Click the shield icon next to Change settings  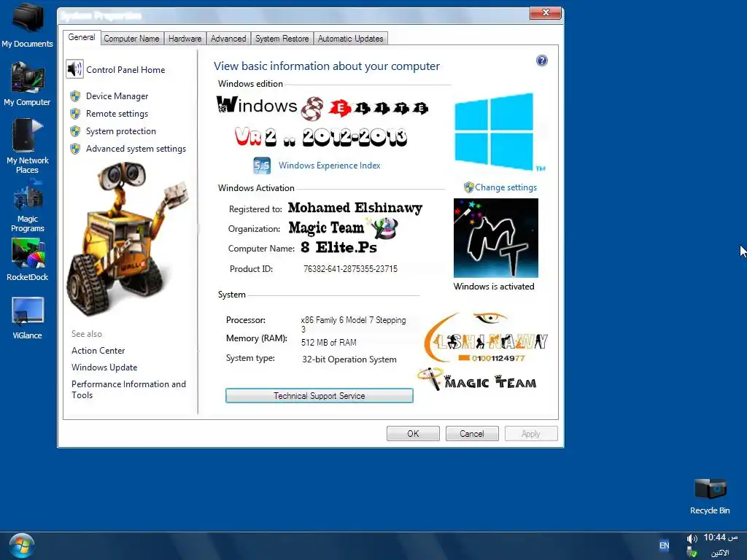tap(469, 187)
